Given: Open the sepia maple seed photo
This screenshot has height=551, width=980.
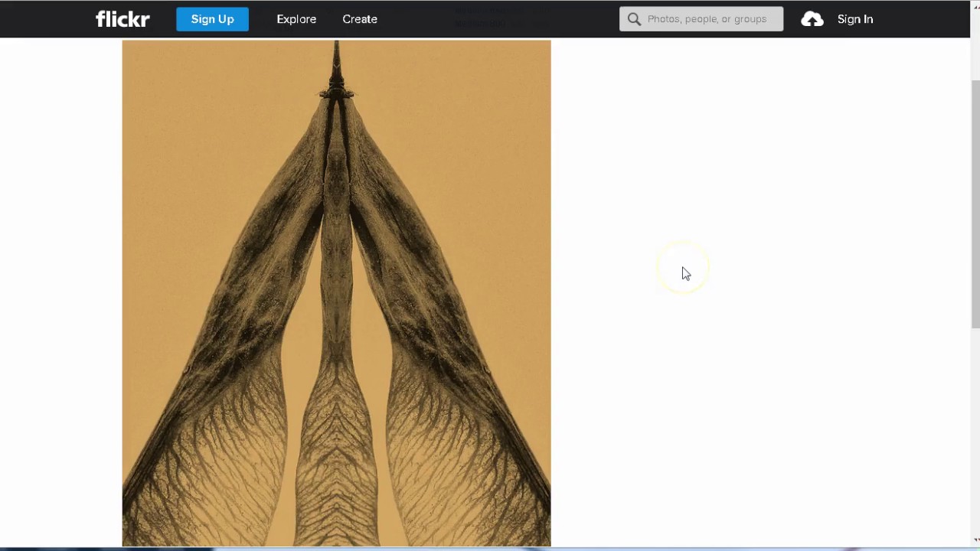Looking at the screenshot, I should pos(336,293).
